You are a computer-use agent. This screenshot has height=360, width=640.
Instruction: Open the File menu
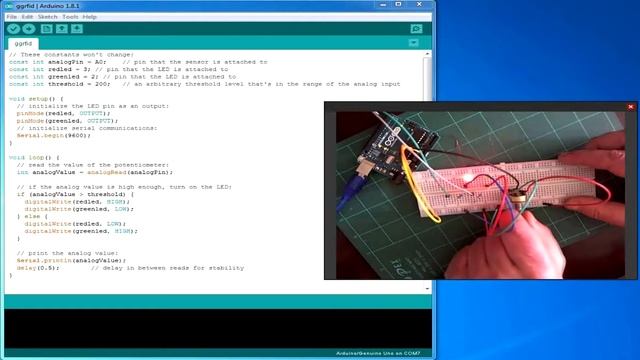pos(11,17)
